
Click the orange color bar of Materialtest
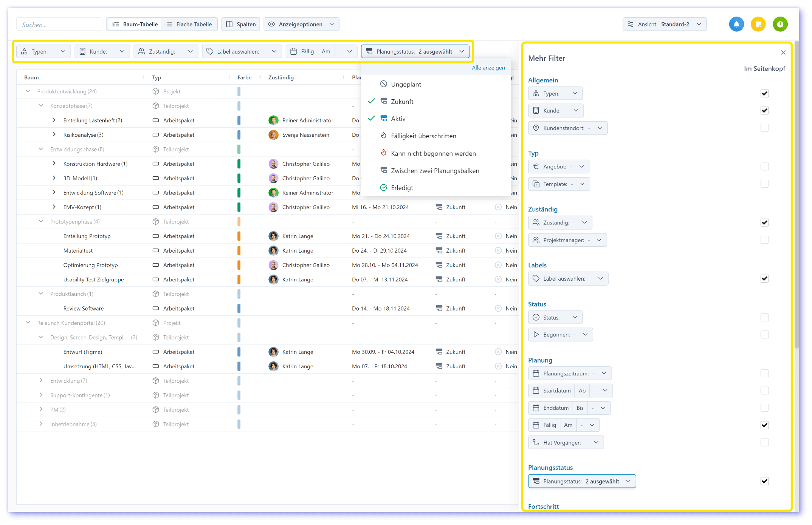(x=239, y=251)
